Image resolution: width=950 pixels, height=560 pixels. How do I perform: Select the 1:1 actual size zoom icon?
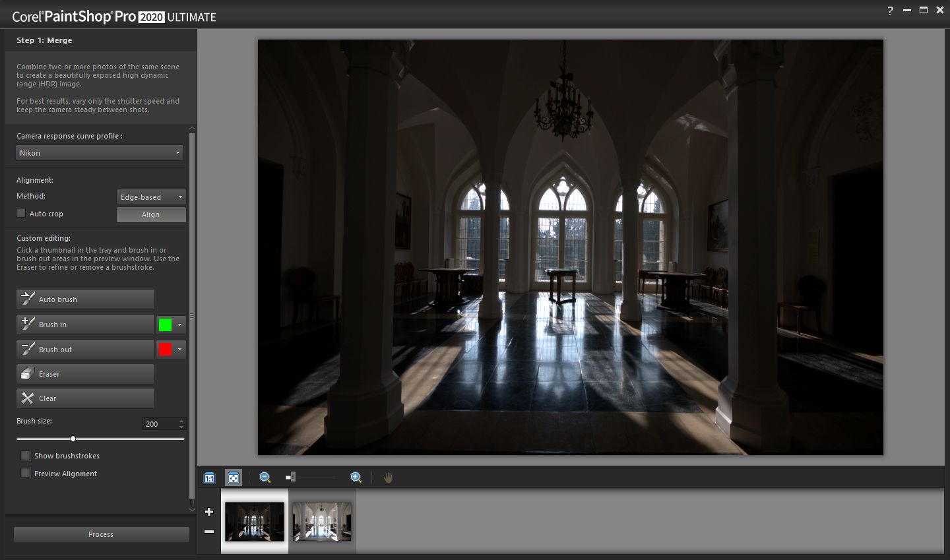(209, 477)
